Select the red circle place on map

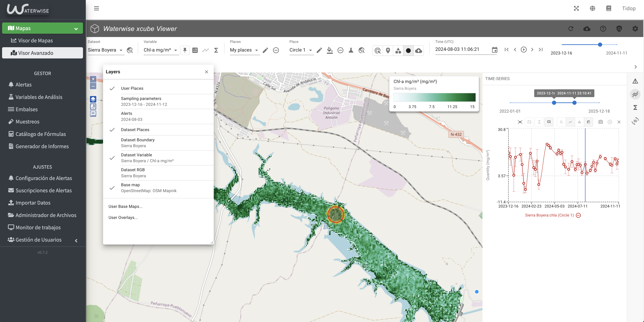[x=336, y=214]
